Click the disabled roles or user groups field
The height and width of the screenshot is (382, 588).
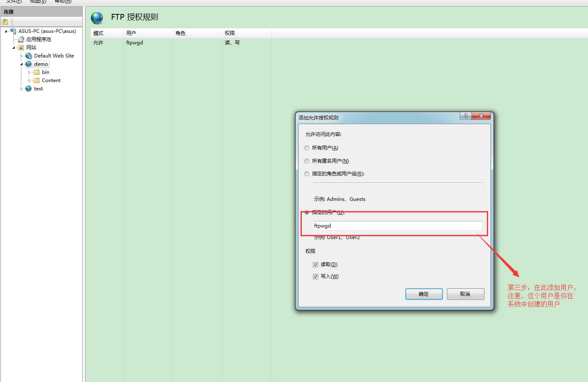tap(398, 187)
